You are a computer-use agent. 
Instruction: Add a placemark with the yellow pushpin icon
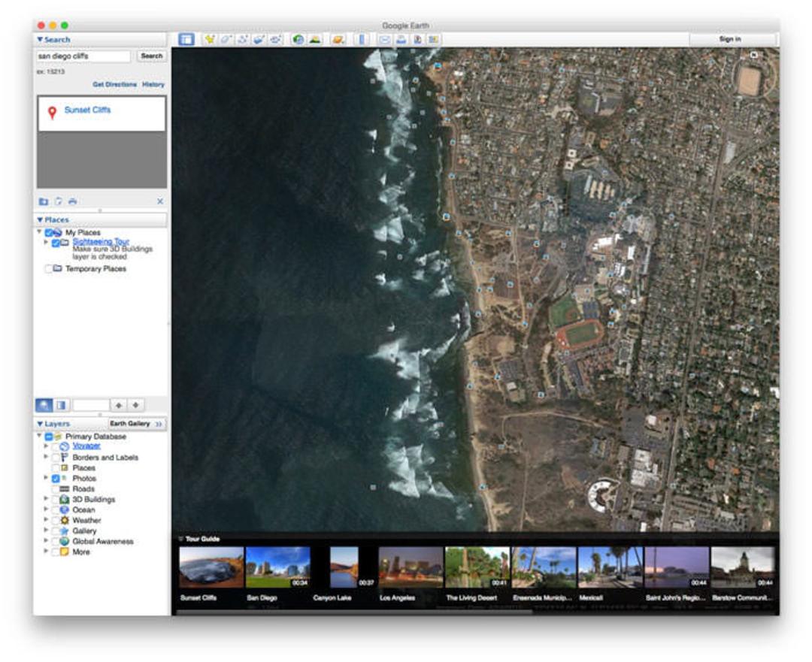[x=210, y=39]
